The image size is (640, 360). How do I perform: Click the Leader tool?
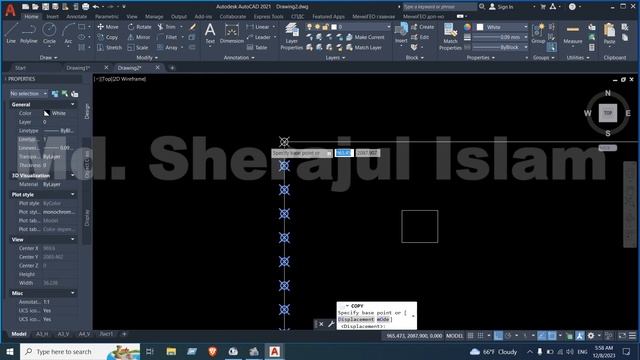click(x=259, y=37)
